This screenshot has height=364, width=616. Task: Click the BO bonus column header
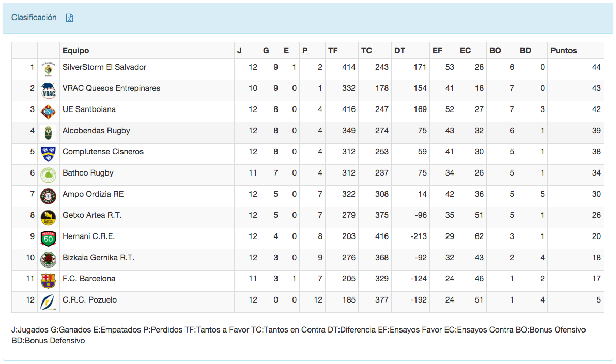click(495, 51)
